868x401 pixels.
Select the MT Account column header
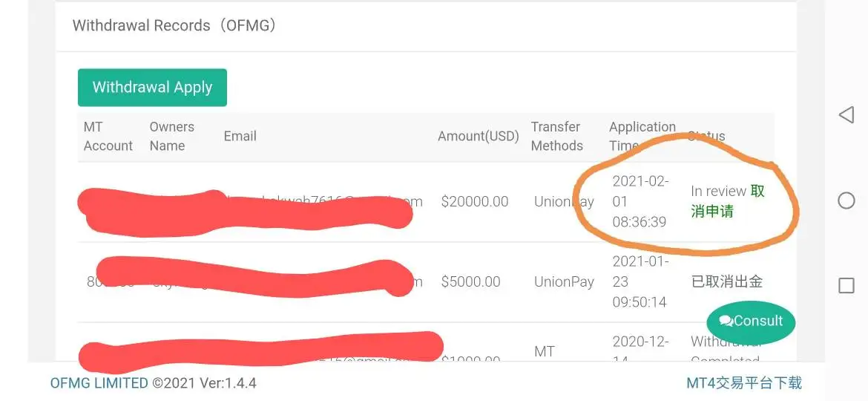click(108, 137)
